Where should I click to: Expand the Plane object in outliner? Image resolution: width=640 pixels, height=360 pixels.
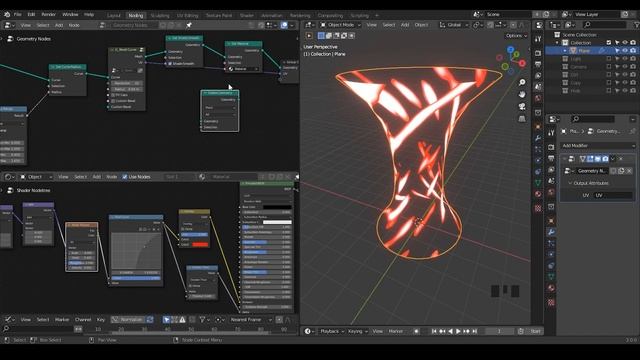click(x=565, y=51)
